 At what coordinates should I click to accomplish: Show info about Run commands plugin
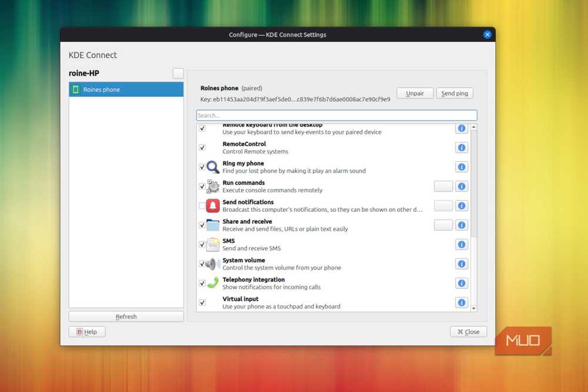pyautogui.click(x=462, y=186)
